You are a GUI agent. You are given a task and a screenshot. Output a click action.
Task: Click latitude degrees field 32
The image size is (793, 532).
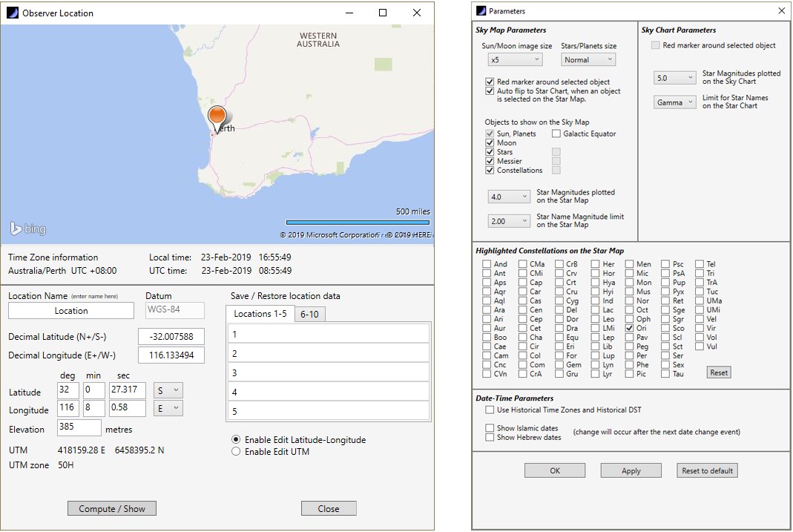[68, 390]
